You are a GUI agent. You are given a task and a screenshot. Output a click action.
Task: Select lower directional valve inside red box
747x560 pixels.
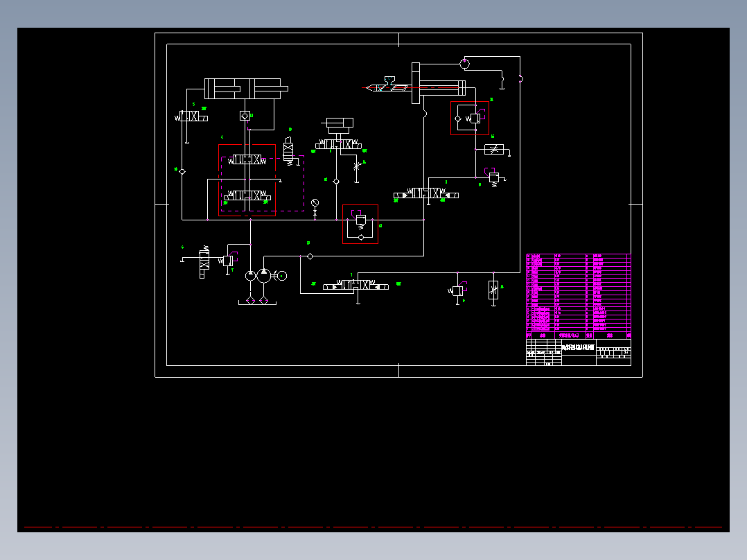pos(247,195)
